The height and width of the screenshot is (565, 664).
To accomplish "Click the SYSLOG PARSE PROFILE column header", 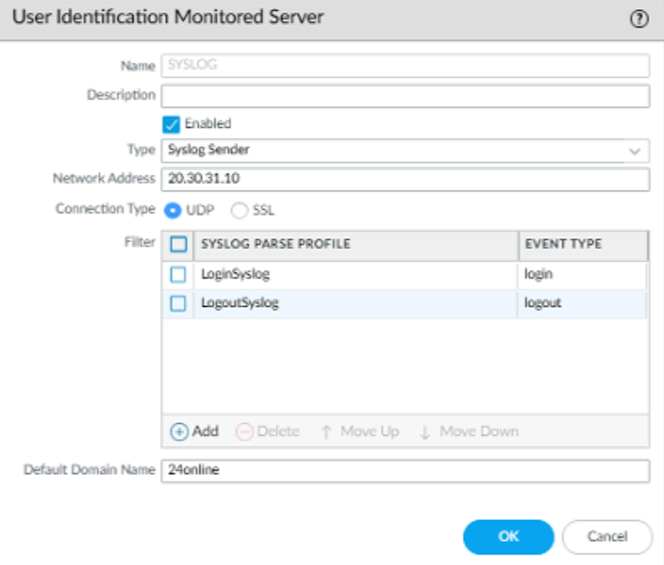I will [356, 245].
